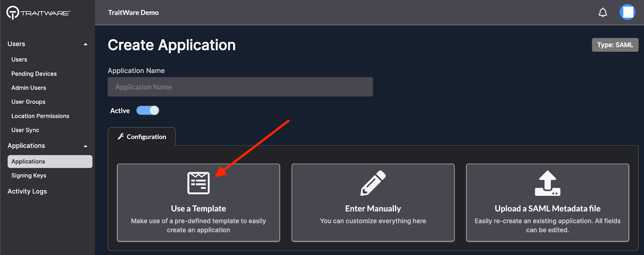Screen dimensions: 644x255
Task: Switch to the Configuration tab
Action: point(142,137)
